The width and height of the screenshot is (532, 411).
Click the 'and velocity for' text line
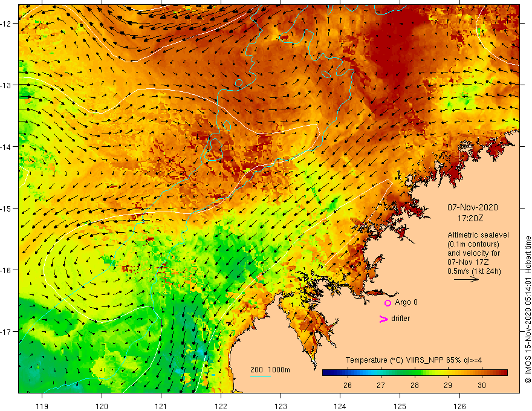(473, 253)
